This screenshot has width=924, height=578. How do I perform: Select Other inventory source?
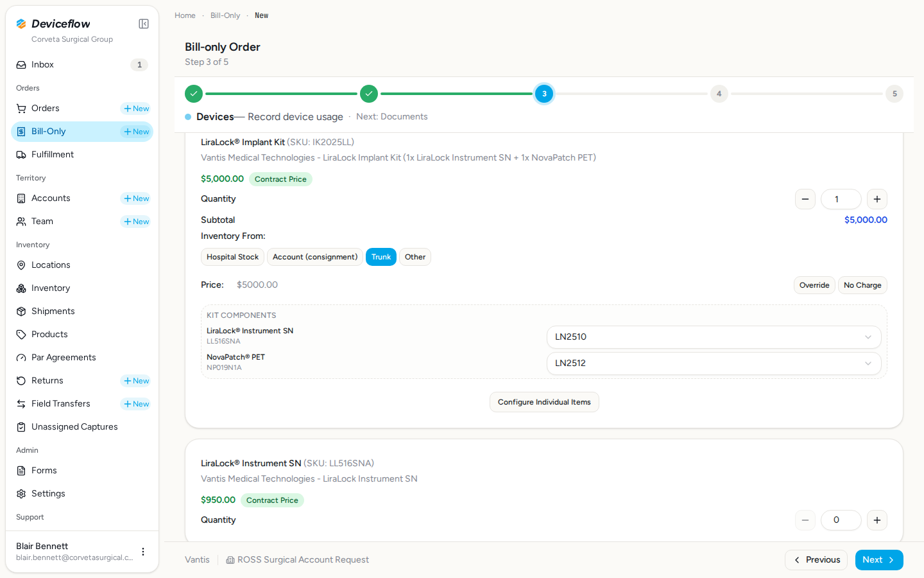[x=415, y=257]
